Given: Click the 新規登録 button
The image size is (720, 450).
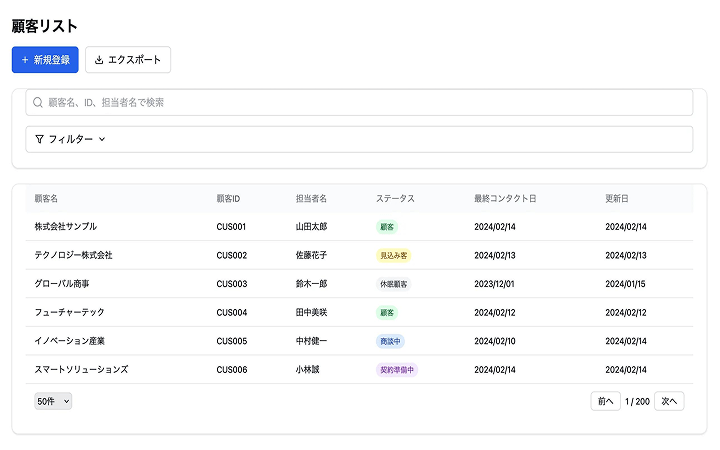Looking at the screenshot, I should pyautogui.click(x=45, y=60).
